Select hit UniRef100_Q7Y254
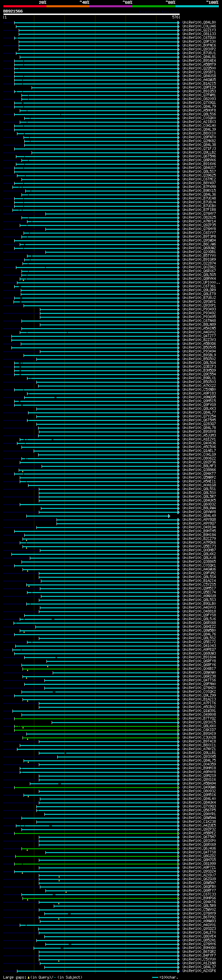The height and width of the screenshot is (980, 222). click(199, 416)
